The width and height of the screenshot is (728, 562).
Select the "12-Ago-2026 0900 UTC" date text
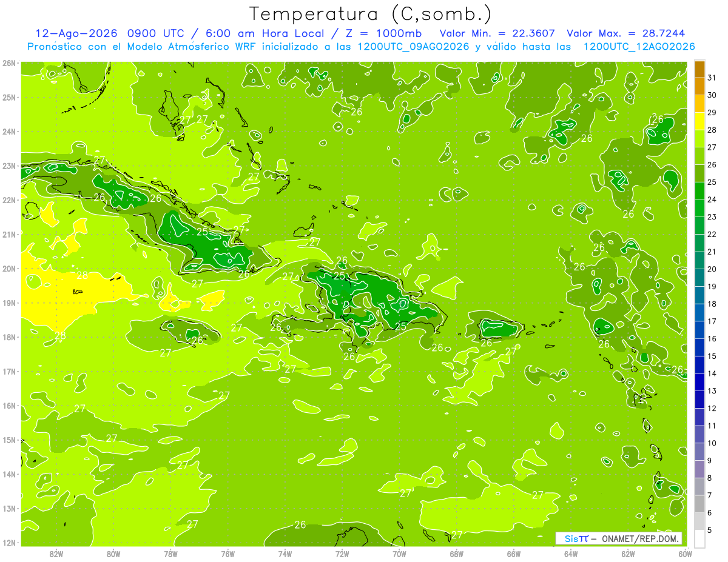[109, 33]
